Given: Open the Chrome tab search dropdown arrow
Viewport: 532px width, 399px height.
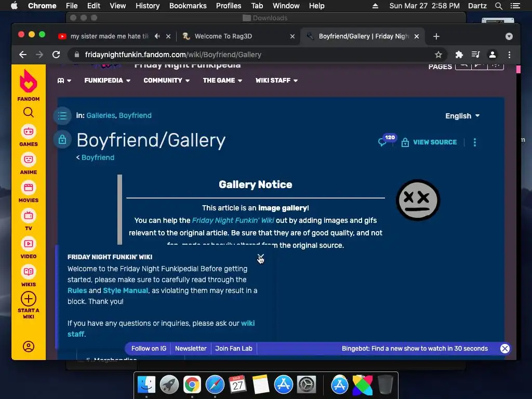Looking at the screenshot, I should coord(509,36).
